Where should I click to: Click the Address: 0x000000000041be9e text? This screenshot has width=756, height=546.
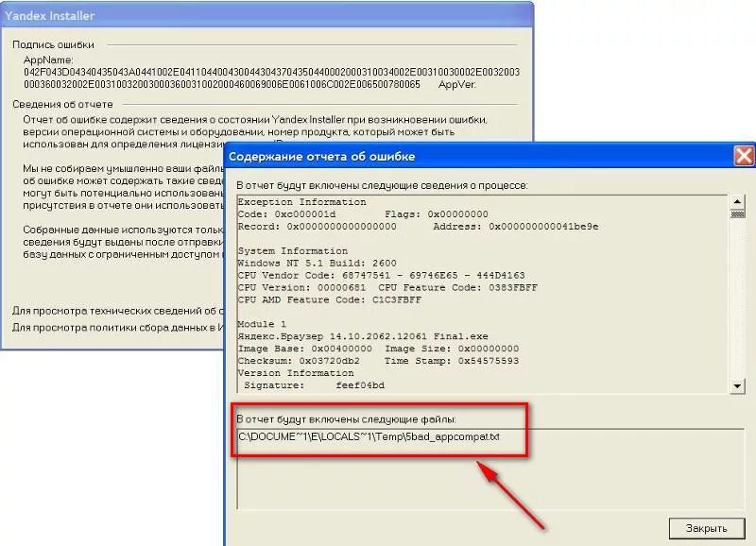click(x=515, y=227)
